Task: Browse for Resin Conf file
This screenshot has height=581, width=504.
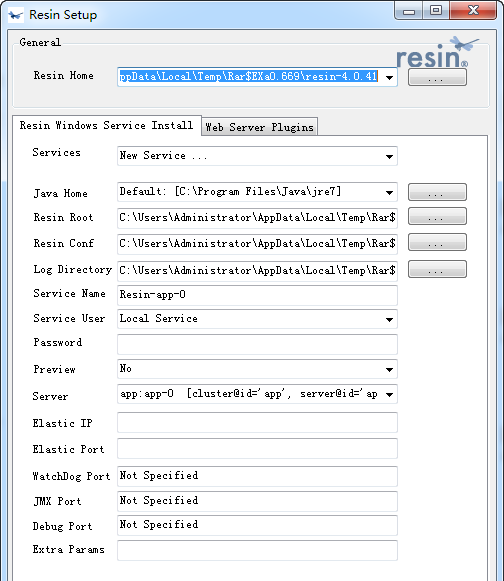Action: pos(437,242)
